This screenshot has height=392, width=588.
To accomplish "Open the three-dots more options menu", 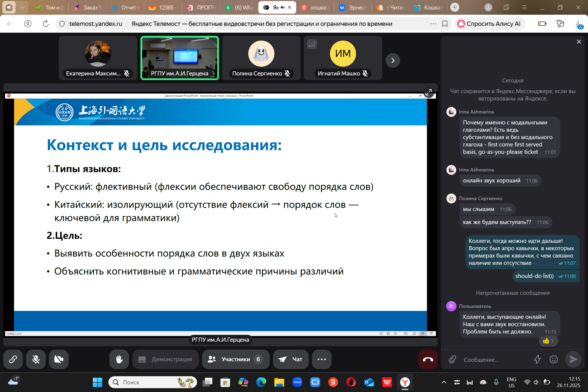I will (321, 359).
